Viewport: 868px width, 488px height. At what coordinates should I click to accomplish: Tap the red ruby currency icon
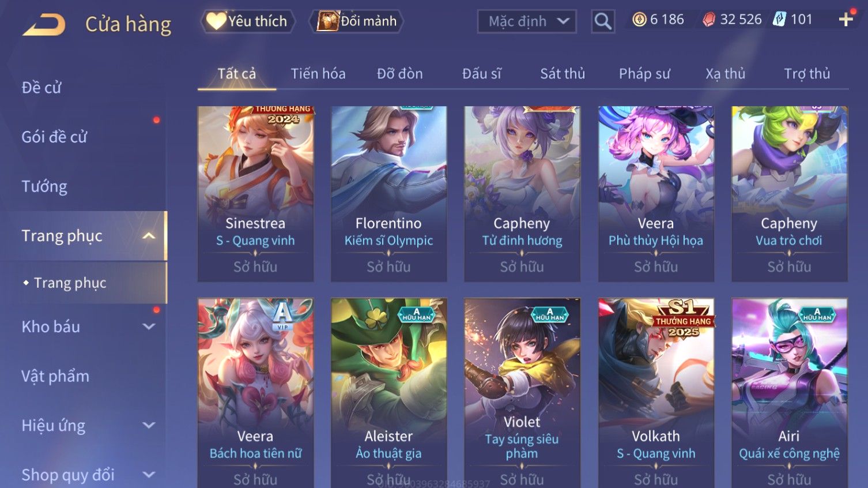(x=709, y=20)
